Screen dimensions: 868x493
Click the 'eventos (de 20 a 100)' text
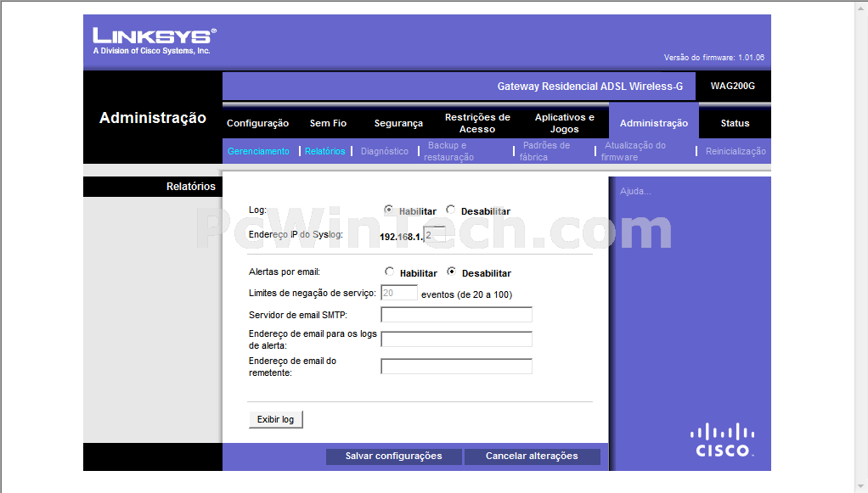pos(466,294)
